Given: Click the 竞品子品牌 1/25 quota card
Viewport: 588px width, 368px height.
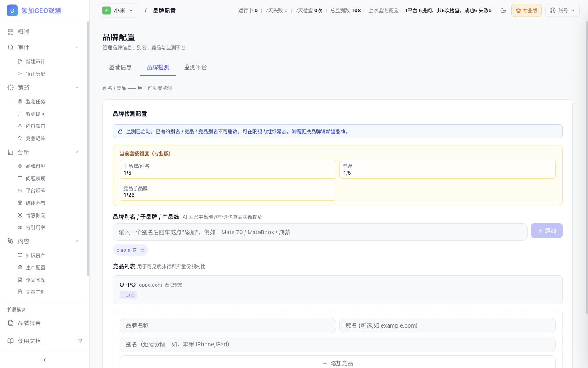Looking at the screenshot, I should [228, 191].
